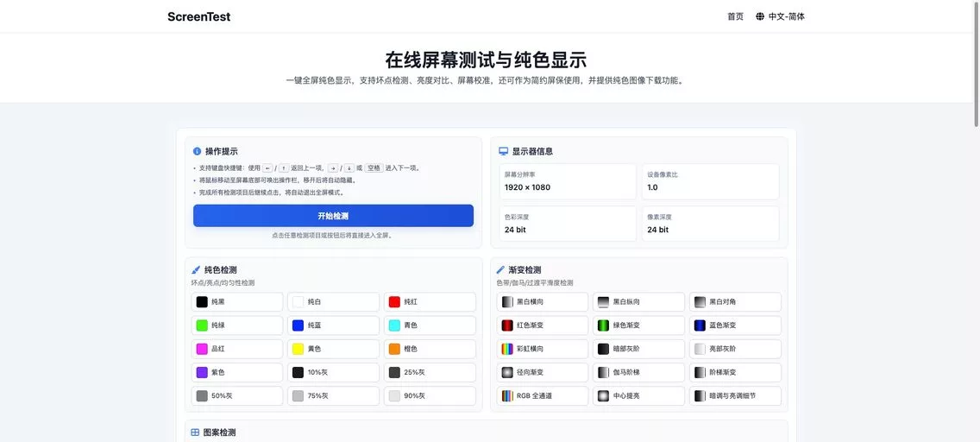Click the 点击任意检测项目 hint text

[333, 236]
